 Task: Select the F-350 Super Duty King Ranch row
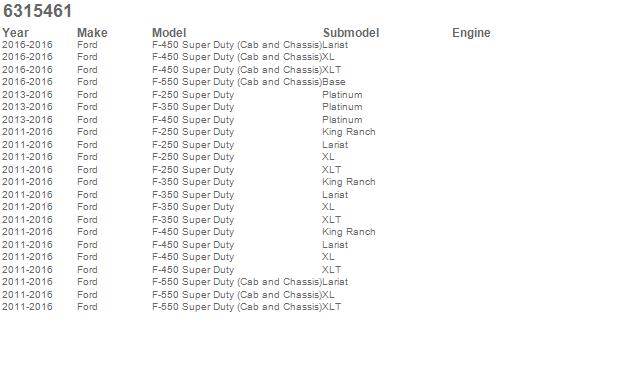click(x=189, y=182)
